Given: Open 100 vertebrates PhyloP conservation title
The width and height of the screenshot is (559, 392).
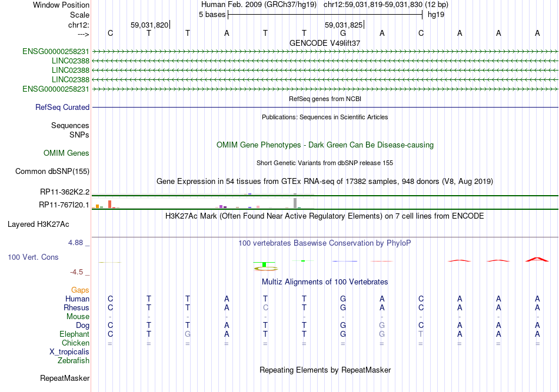Looking at the screenshot, I should point(325,243).
